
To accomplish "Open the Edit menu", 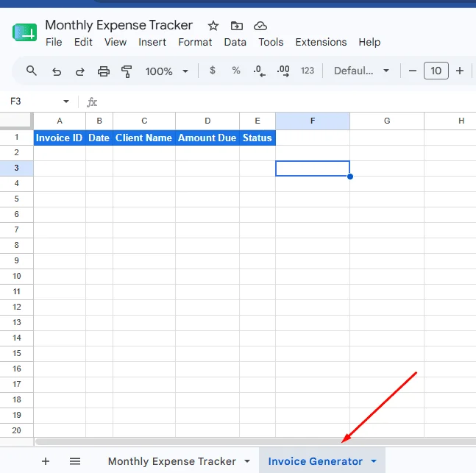I will 83,42.
